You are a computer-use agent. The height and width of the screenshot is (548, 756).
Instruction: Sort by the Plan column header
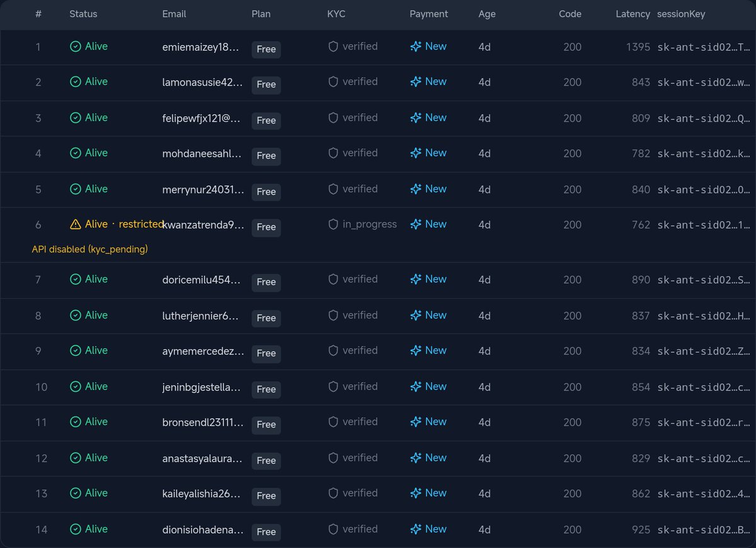261,14
